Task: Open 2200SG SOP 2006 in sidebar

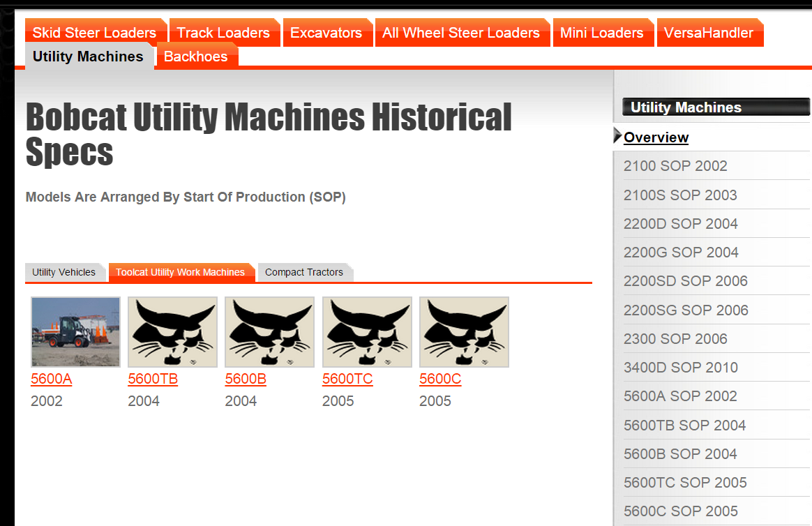Action: (x=686, y=310)
